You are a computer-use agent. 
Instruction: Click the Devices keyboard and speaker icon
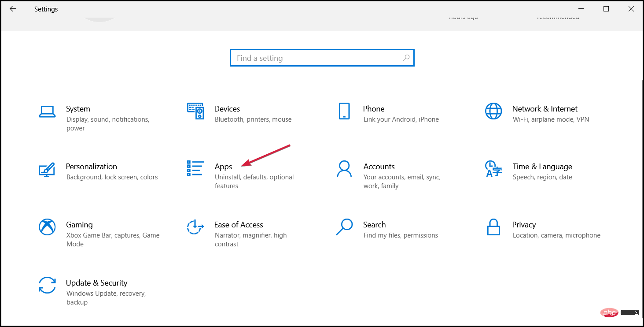click(195, 111)
